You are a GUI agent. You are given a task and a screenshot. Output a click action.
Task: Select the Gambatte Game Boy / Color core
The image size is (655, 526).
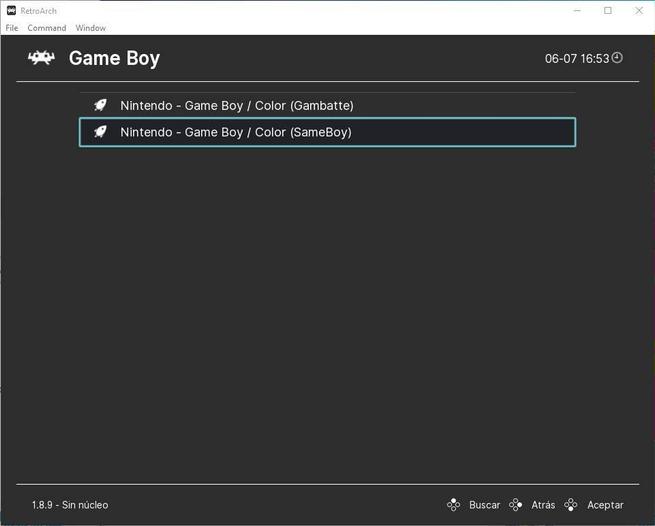click(x=328, y=105)
